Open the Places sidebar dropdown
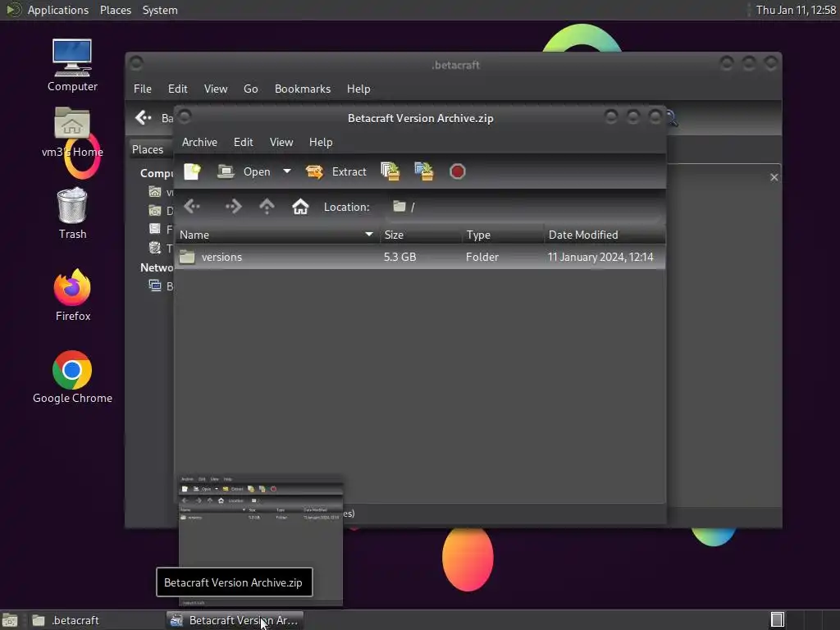This screenshot has height=630, width=840. (152, 149)
